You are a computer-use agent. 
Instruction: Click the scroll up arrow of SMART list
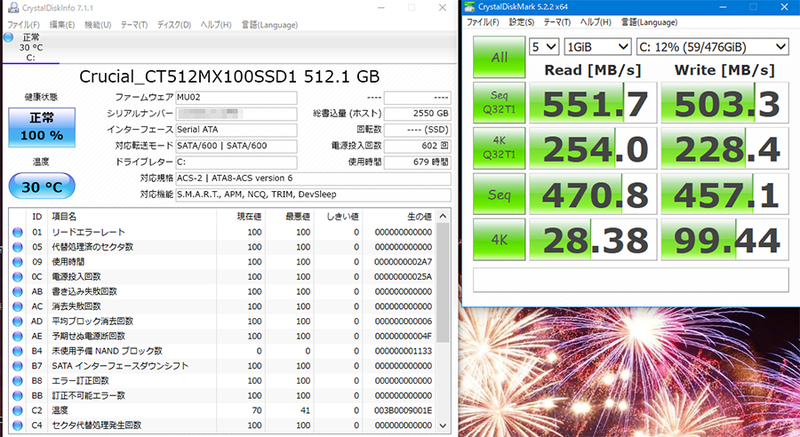coord(443,216)
